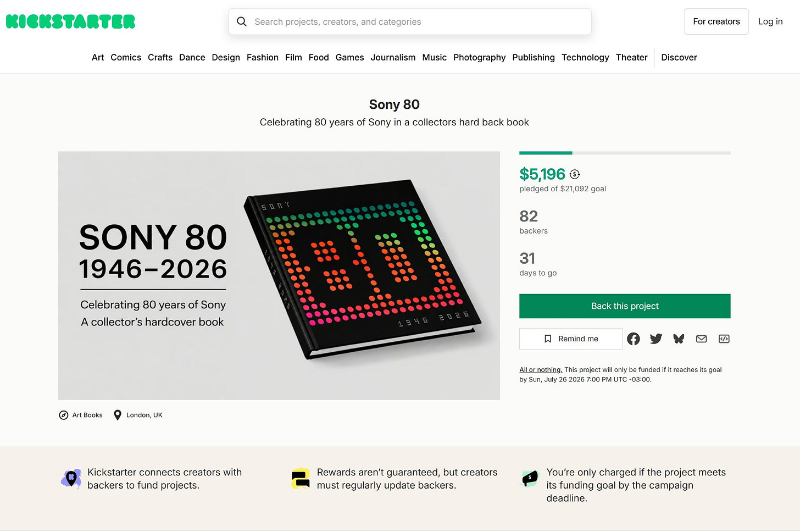This screenshot has height=532, width=800.
Task: Click the Log in link
Action: (770, 21)
